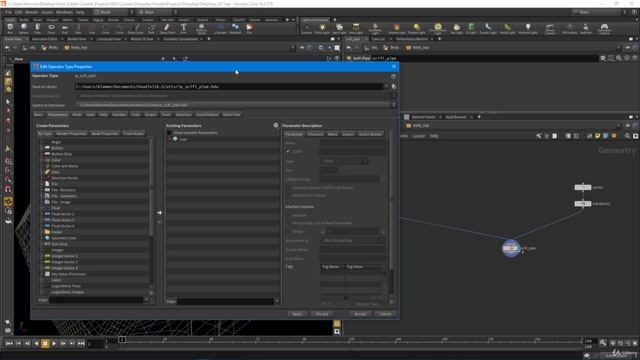Click the Existing Parameters filter field

225,302
